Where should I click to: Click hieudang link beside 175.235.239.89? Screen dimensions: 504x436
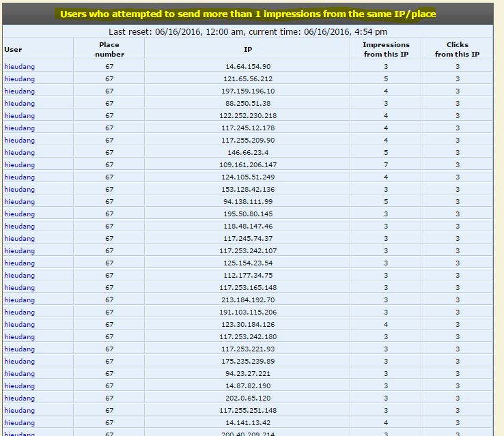coord(19,361)
